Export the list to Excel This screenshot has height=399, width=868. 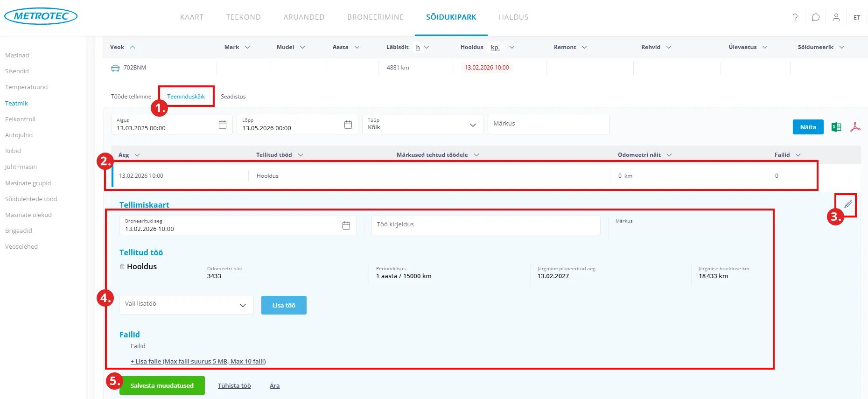tap(836, 127)
